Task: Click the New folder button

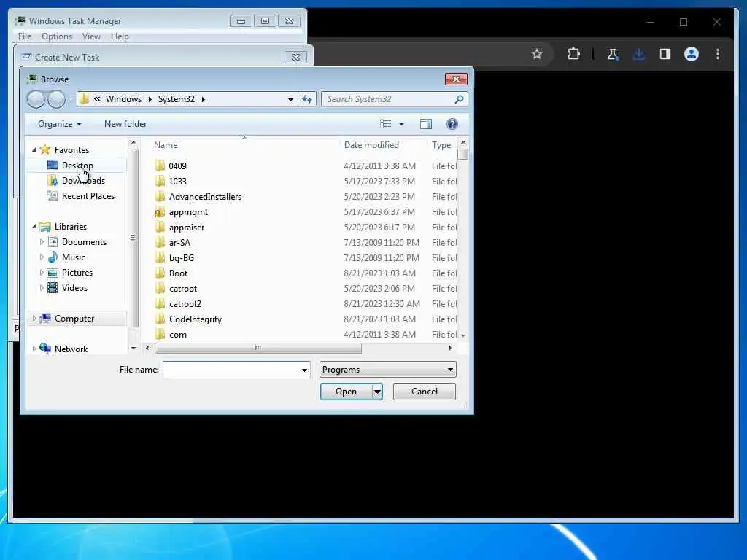Action: (125, 124)
